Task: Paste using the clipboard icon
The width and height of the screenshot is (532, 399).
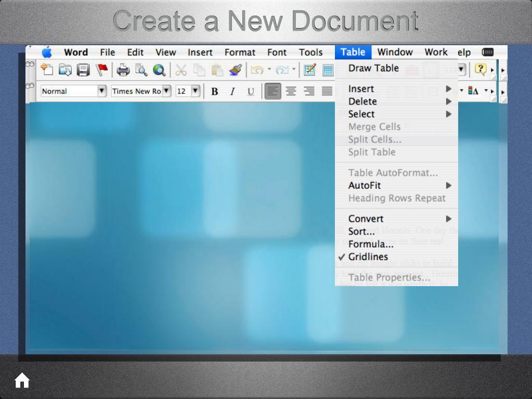Action: tap(217, 70)
